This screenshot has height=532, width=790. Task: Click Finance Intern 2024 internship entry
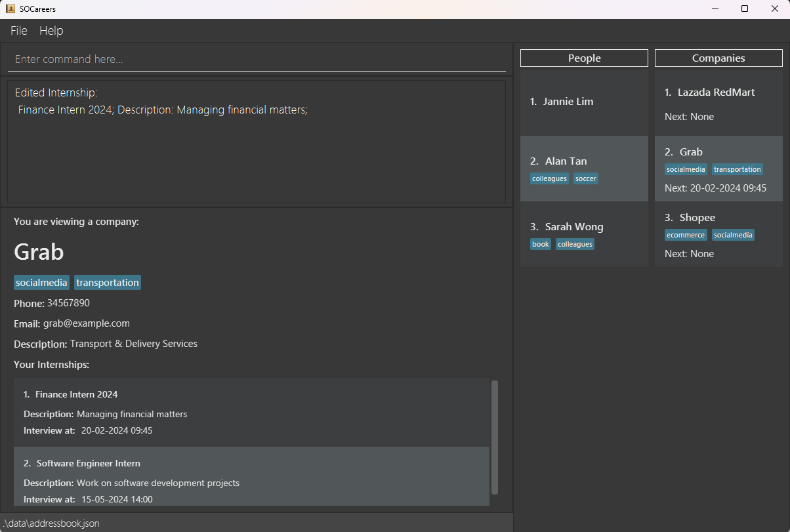[x=251, y=412]
